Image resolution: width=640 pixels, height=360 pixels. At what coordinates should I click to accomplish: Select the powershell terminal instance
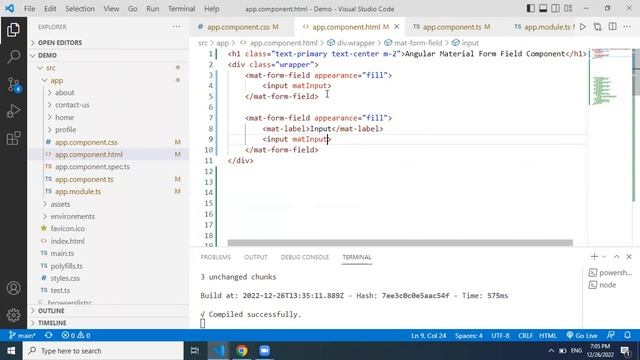610,273
